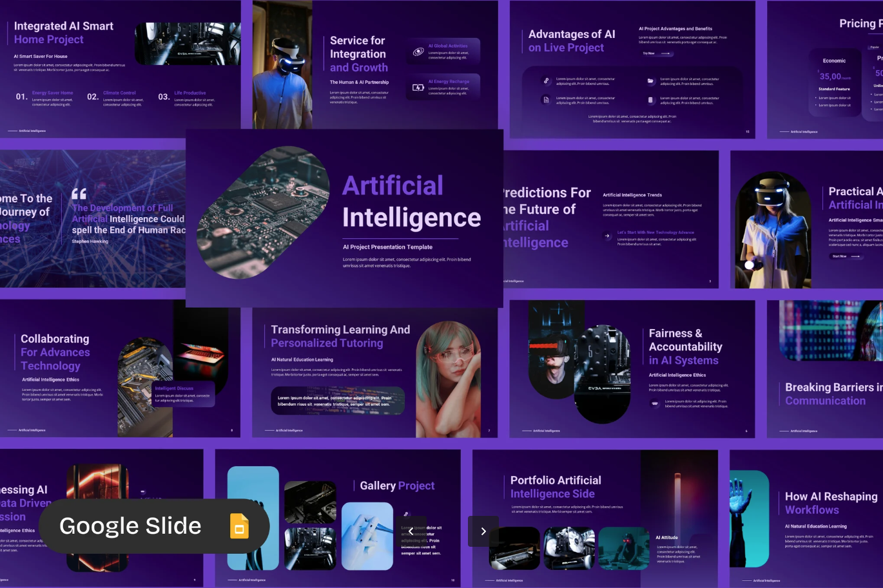Click the Try Now button on Advantages slide
Viewport: 883px width, 588px height.
point(657,53)
